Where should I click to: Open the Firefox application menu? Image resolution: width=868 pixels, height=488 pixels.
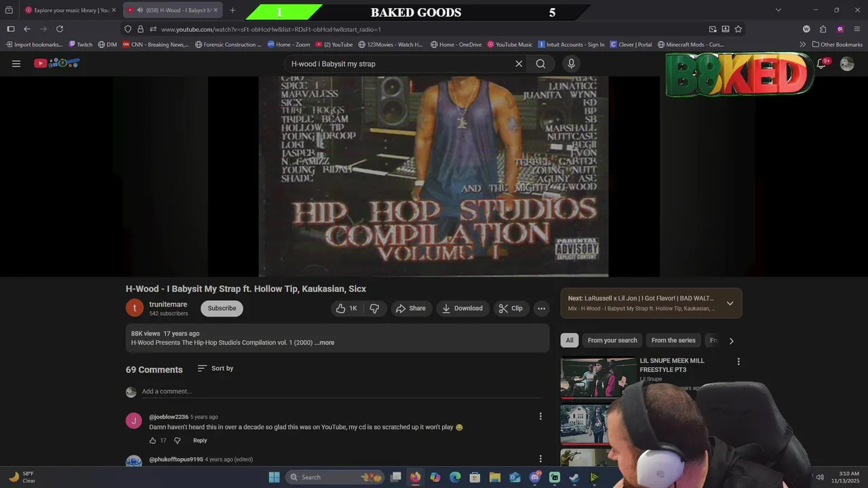click(858, 29)
